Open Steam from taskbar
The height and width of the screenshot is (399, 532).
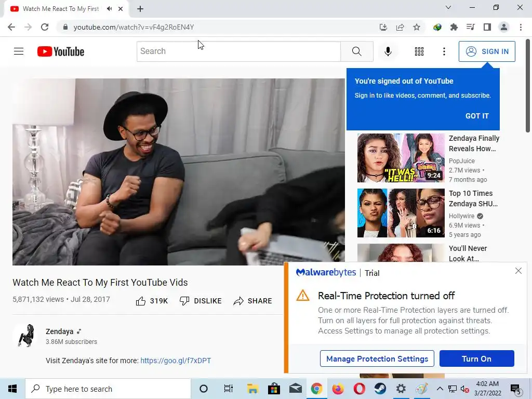pyautogui.click(x=380, y=389)
